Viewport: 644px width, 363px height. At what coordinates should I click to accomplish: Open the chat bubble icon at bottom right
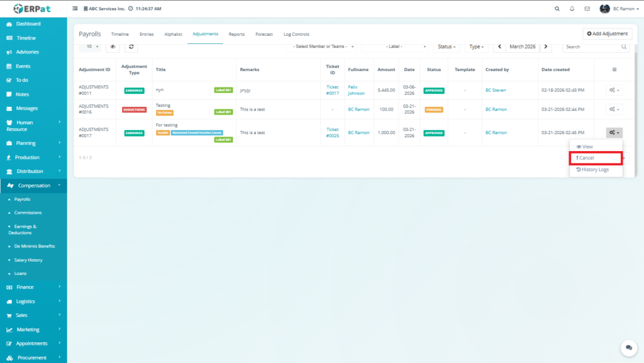tap(628, 348)
